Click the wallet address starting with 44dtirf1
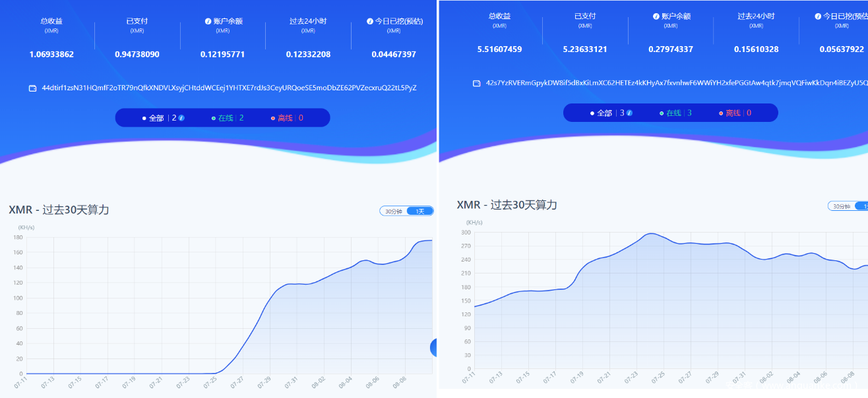Viewport: 868px width, 398px height. (x=229, y=88)
